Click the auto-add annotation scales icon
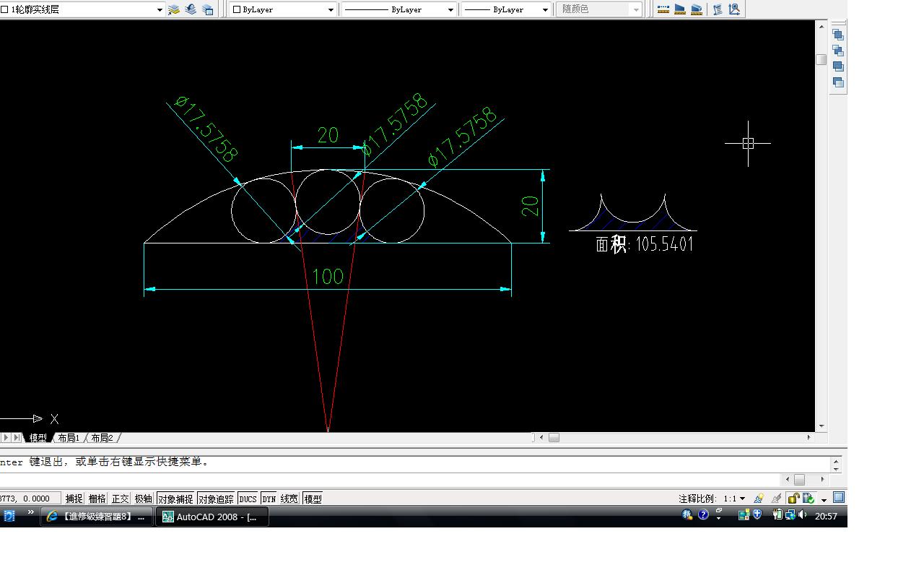 [x=776, y=499]
